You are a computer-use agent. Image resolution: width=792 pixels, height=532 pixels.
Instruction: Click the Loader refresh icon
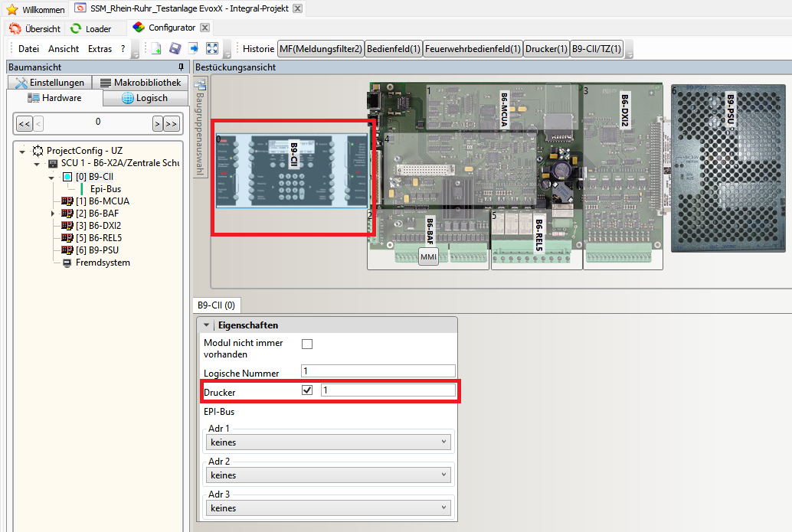[76, 29]
